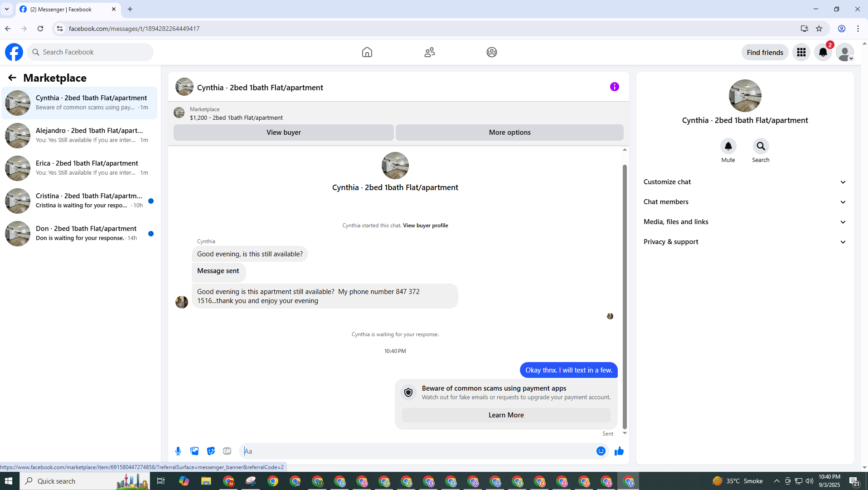The image size is (868, 490).
Task: Attach a photo file to the message
Action: pyautogui.click(x=194, y=451)
